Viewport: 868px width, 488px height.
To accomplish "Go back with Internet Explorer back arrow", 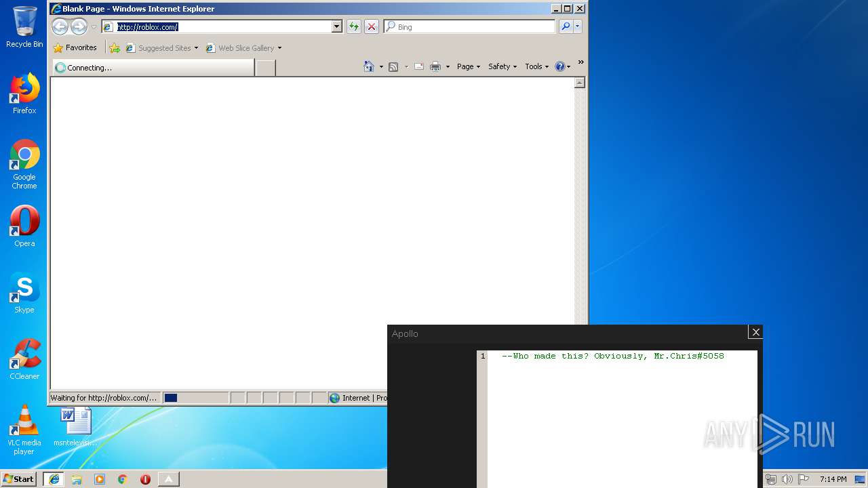I will 60,26.
